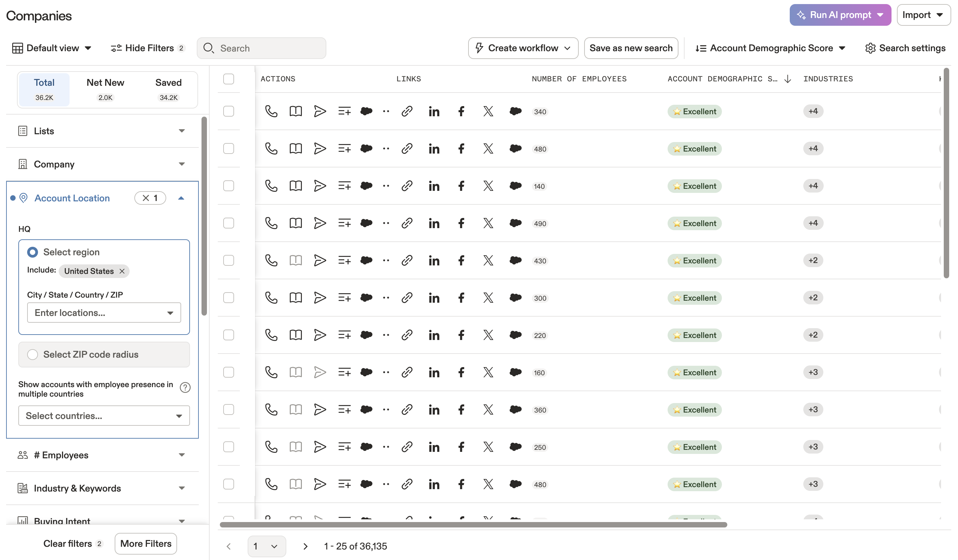Check the select-all checkbox in table header

coord(229,79)
